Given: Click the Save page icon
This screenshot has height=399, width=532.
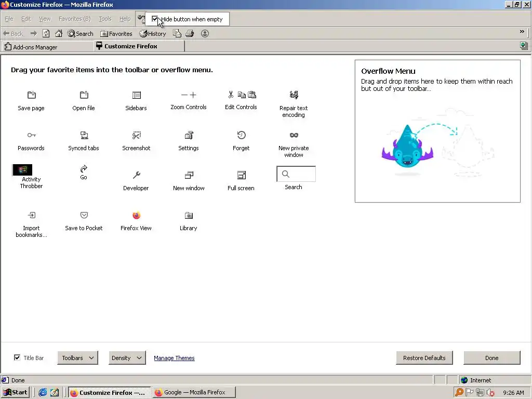Looking at the screenshot, I should (31, 95).
